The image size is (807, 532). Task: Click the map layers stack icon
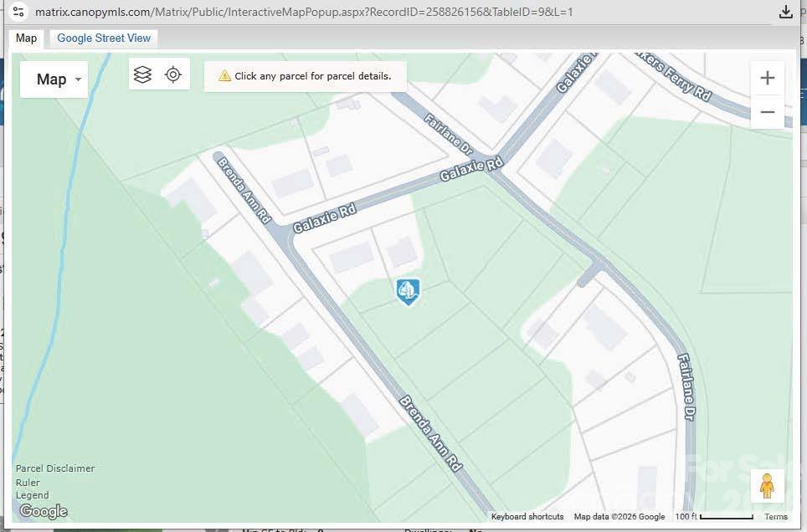[x=143, y=74]
